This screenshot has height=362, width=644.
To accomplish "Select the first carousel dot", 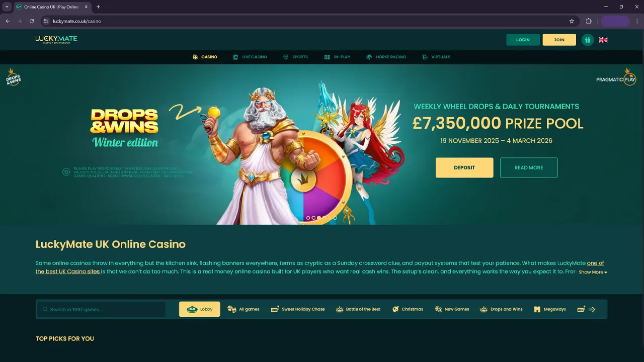I will (x=308, y=218).
